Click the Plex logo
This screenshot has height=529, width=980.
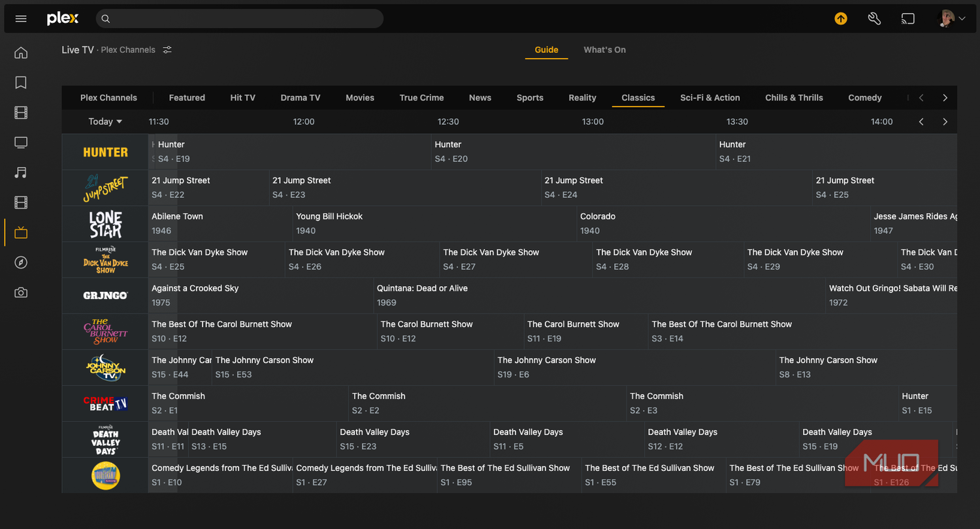tap(63, 18)
